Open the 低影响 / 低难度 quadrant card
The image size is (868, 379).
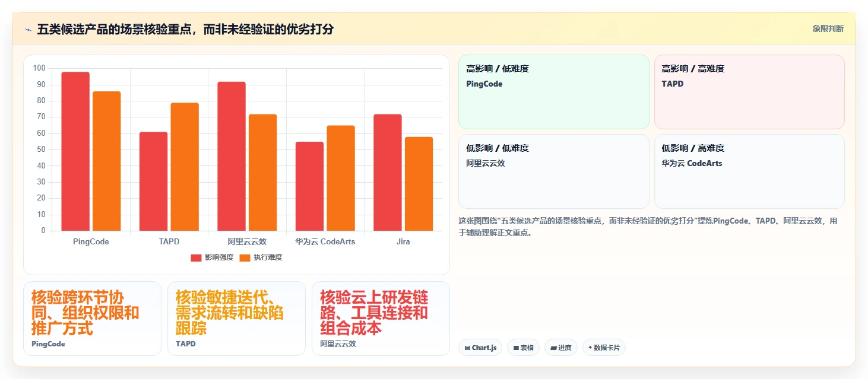(554, 171)
